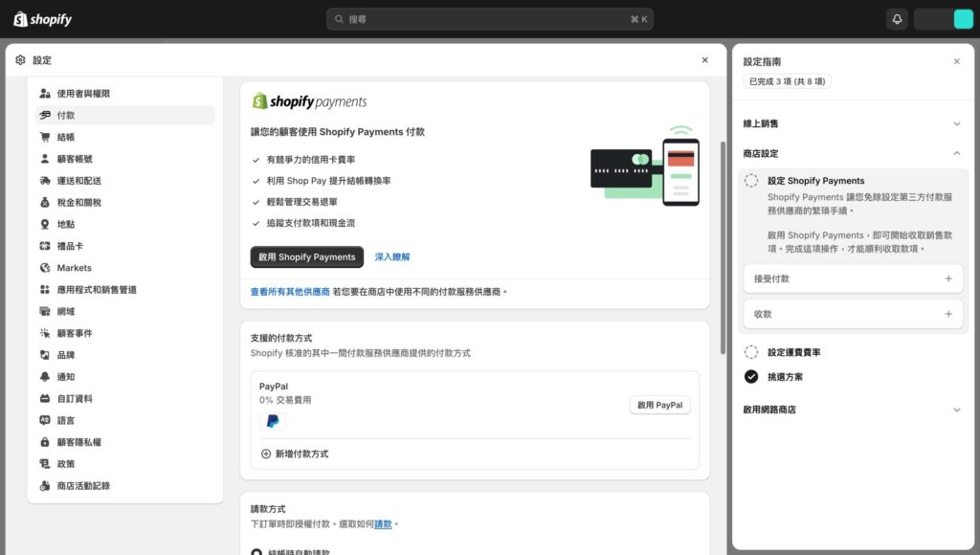Viewport: 980px width, 555px height.
Task: Click the 運送和配送 truck icon
Action: pos(45,181)
